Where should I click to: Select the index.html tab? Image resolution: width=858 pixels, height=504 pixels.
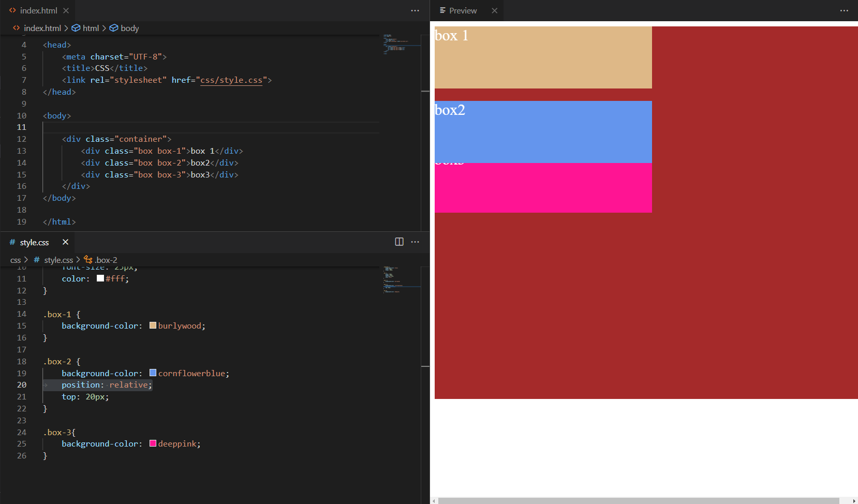coord(38,10)
